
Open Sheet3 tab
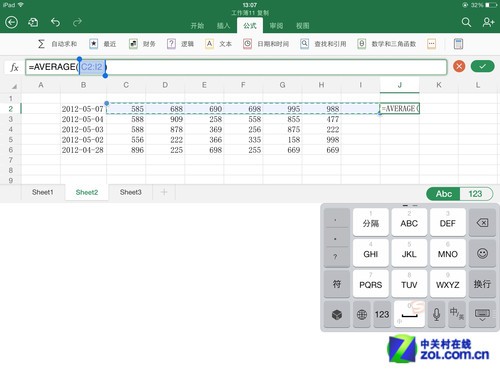coord(131,192)
